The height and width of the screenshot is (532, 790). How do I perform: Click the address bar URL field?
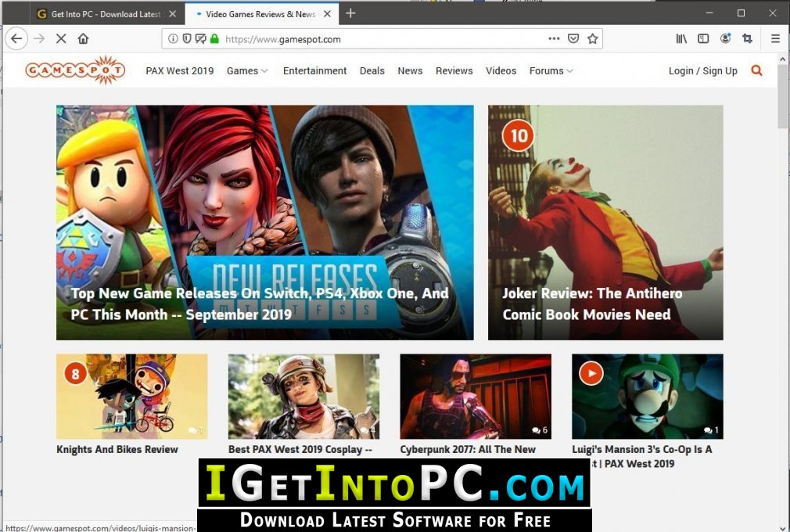click(x=383, y=39)
